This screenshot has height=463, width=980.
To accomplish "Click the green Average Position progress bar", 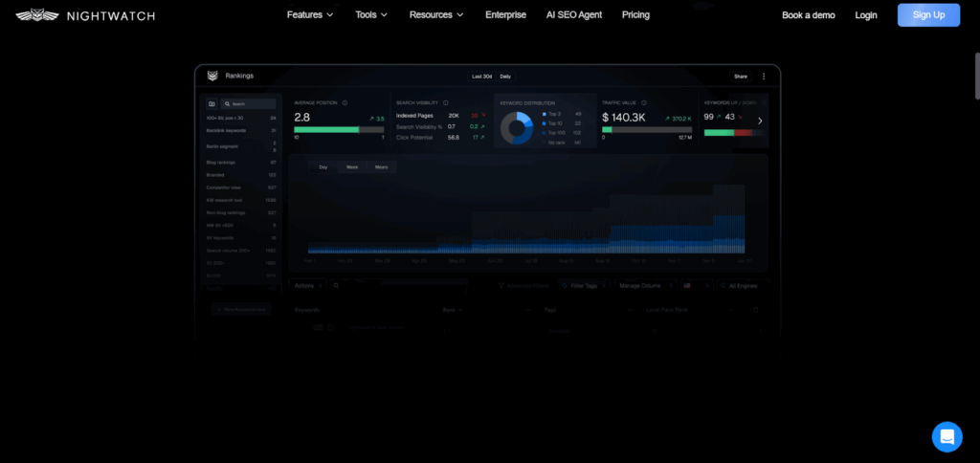I will click(x=325, y=129).
